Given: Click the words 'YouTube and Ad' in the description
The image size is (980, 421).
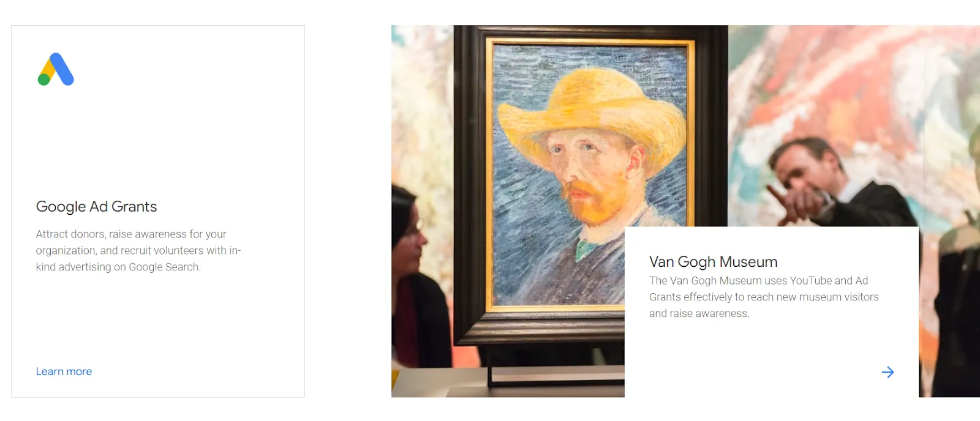Looking at the screenshot, I should pos(829,280).
